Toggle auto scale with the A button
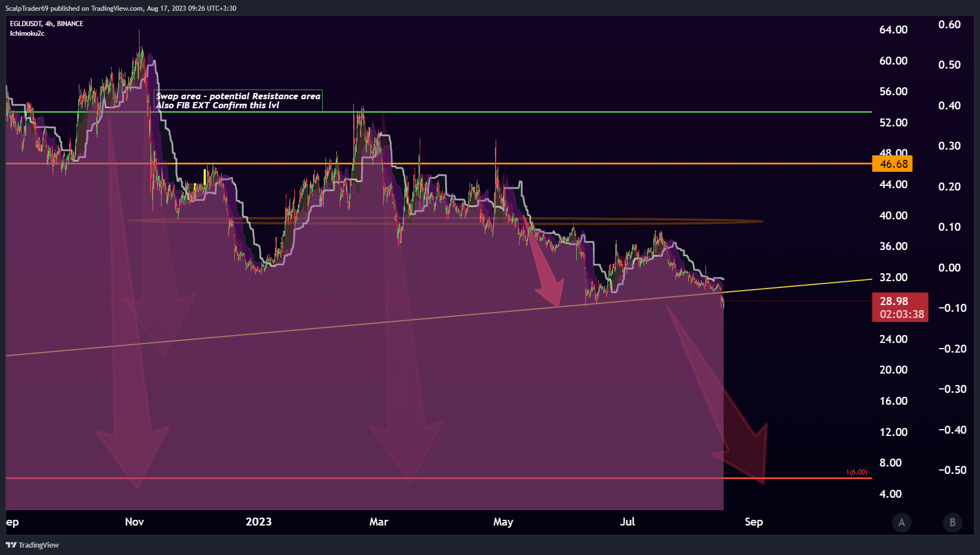980x555 pixels. click(902, 522)
